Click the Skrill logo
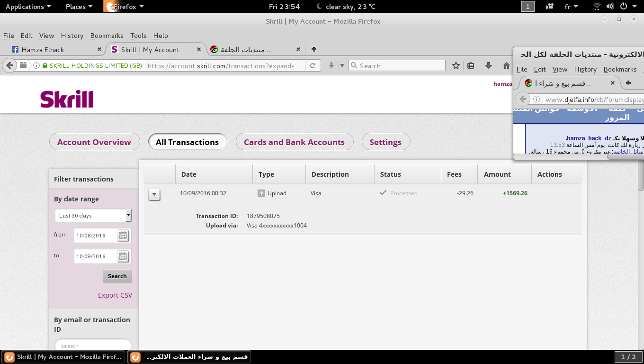Image resolution: width=644 pixels, height=364 pixels. click(x=67, y=99)
